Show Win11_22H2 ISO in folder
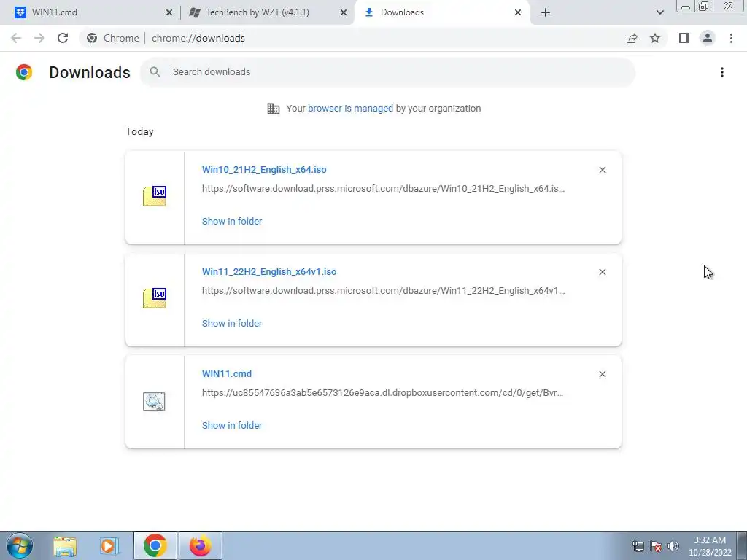The height and width of the screenshot is (560, 747). click(232, 323)
